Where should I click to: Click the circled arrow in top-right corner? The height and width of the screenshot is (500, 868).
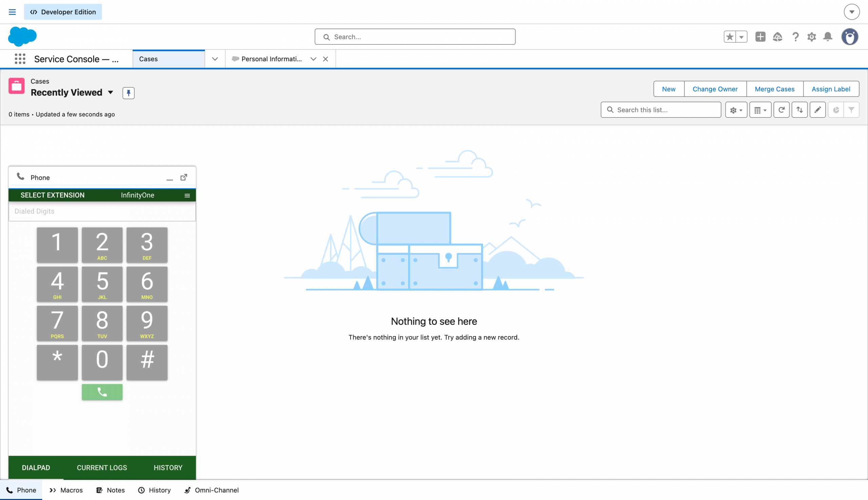tap(852, 12)
